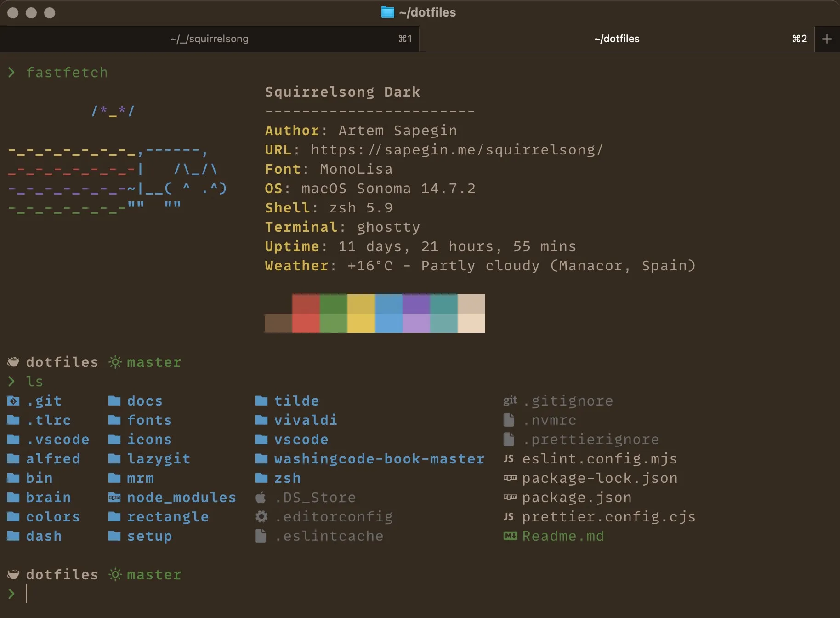
Task: Click the tilde folder icon
Action: (261, 401)
